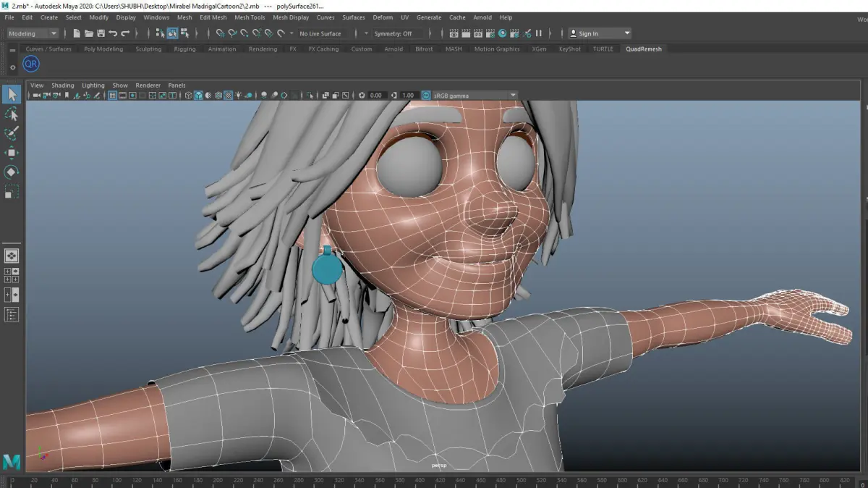
Task: Save the current scene
Action: coord(101,33)
